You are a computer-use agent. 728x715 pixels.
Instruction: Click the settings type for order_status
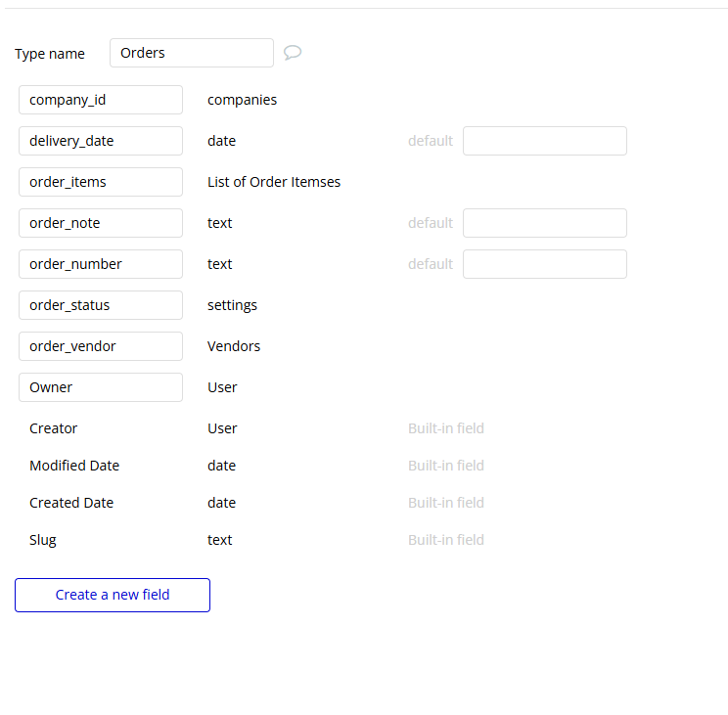click(x=232, y=305)
